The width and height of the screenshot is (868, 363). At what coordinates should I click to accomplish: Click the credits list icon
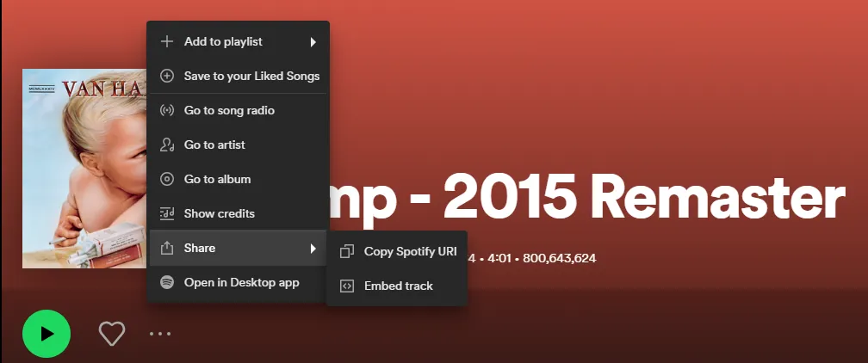(x=167, y=213)
